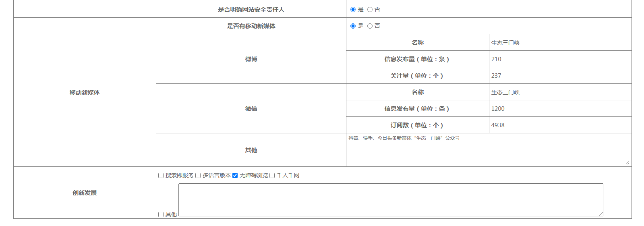The width and height of the screenshot is (644, 226).
Task: Select 否 for 是否明确网站安全责任人
Action: 370,9
